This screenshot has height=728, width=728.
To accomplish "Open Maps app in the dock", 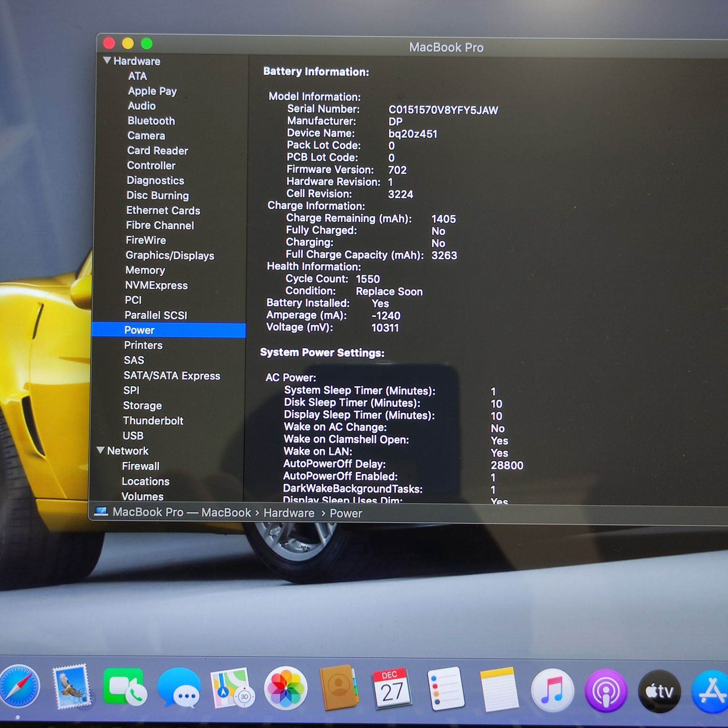I will 232,689.
